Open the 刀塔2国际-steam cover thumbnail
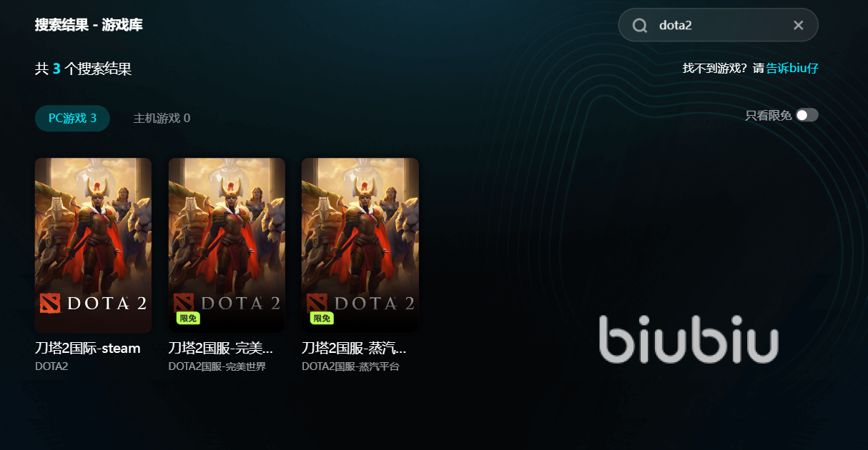 93,245
